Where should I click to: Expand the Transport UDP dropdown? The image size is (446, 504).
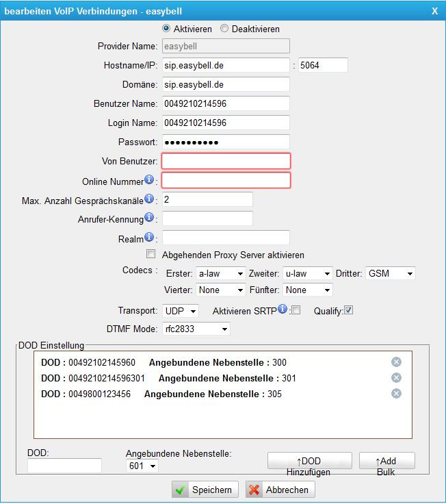[181, 311]
